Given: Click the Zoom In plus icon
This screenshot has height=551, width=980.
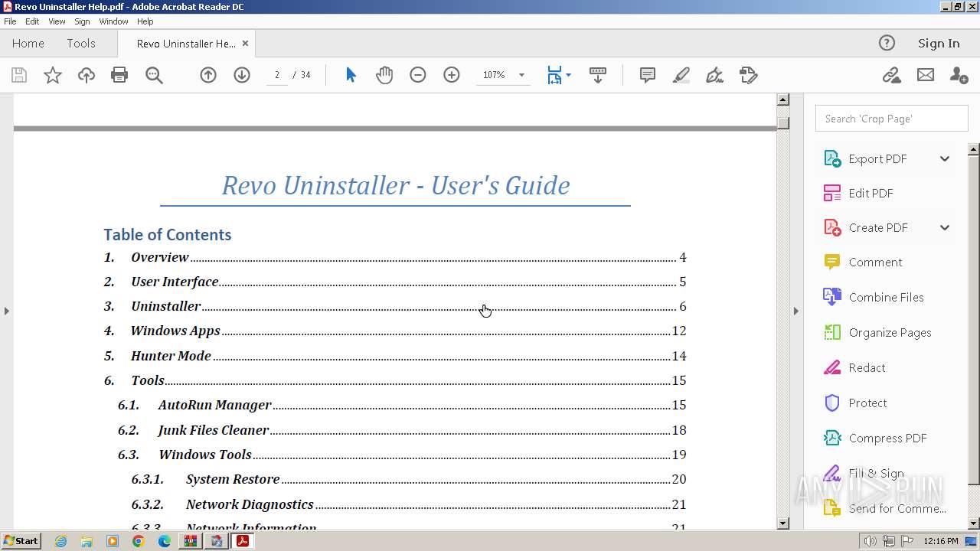Looking at the screenshot, I should coord(452,75).
